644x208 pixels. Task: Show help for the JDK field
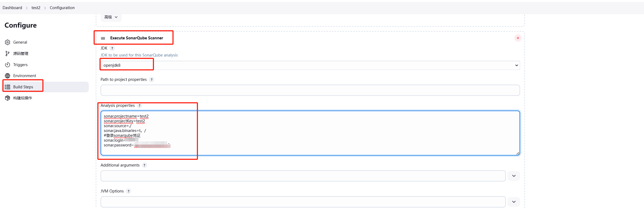point(112,48)
